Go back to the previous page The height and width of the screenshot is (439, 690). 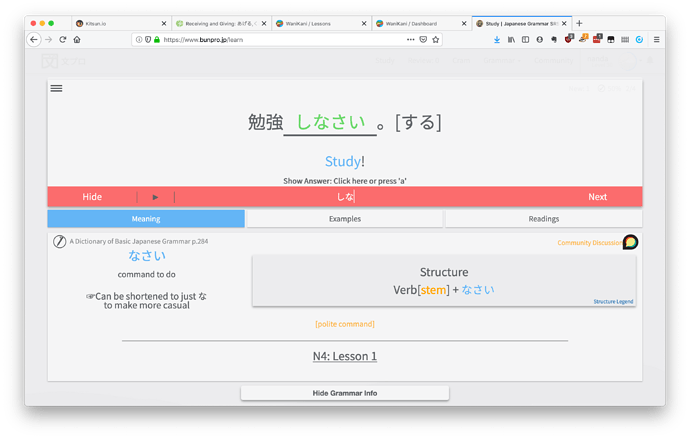pos(34,40)
